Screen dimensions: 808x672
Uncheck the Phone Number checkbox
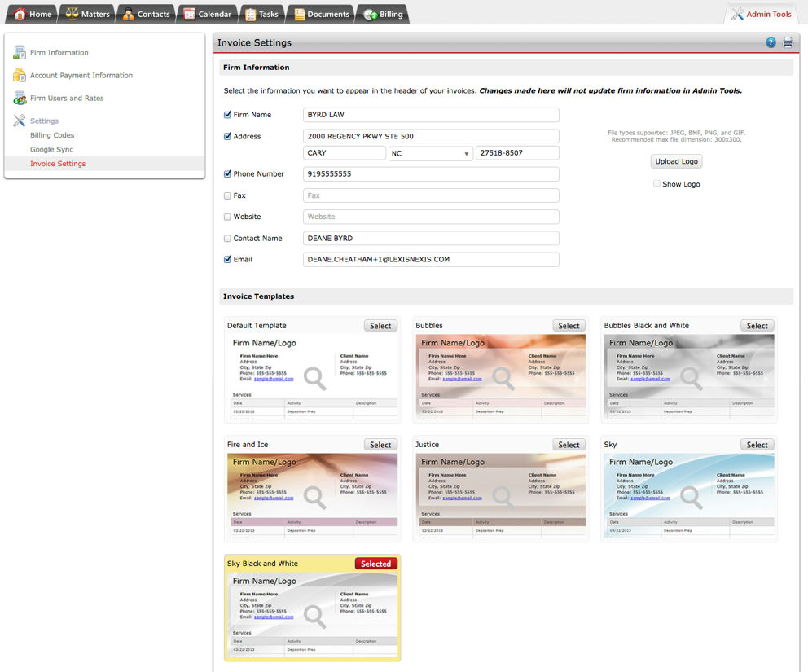(227, 173)
